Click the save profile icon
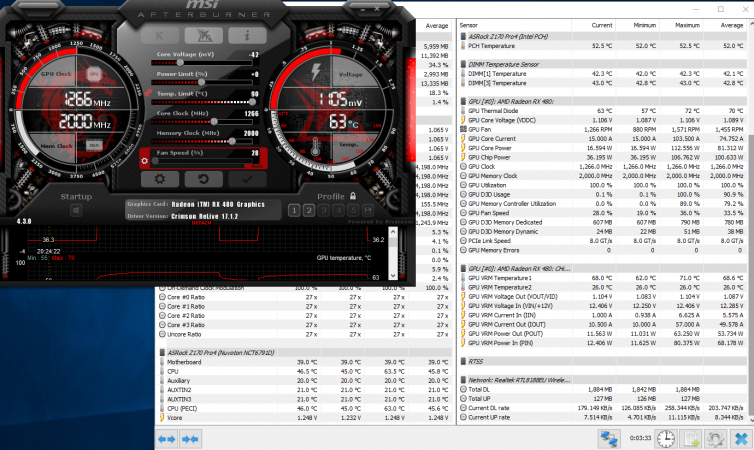 click(x=369, y=211)
